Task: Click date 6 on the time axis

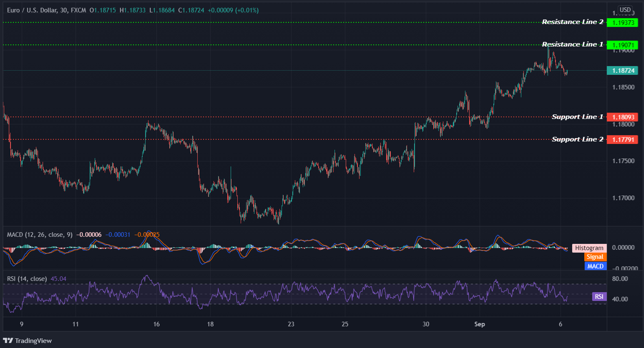Action: (561, 324)
